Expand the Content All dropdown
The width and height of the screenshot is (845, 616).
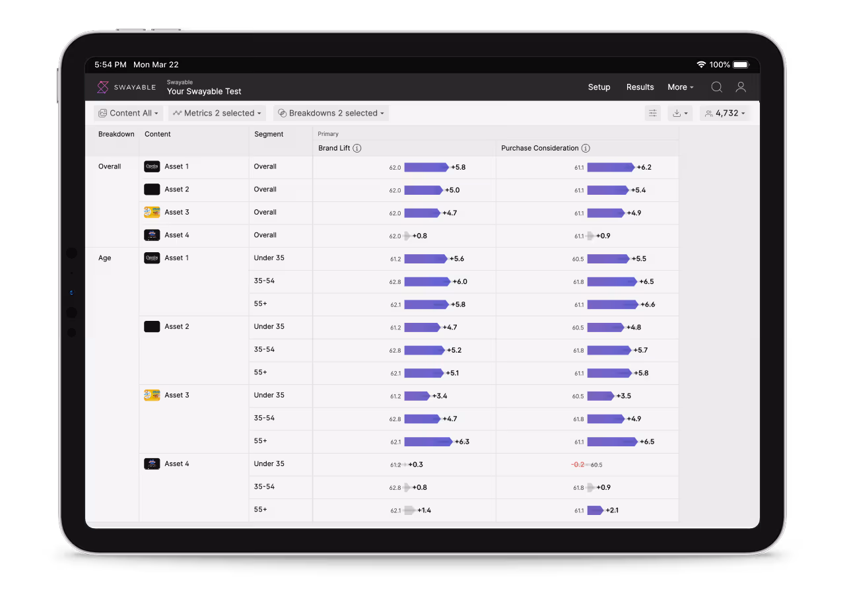coord(129,114)
